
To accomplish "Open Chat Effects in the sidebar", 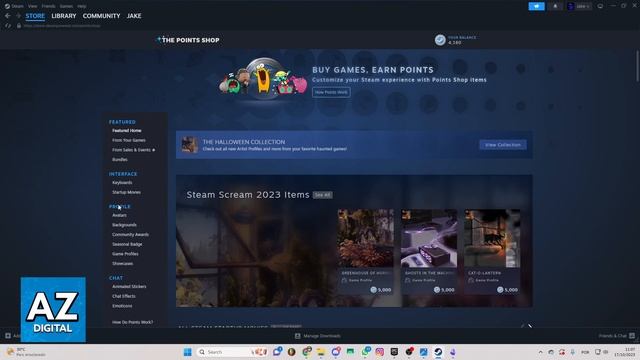I will (x=124, y=296).
